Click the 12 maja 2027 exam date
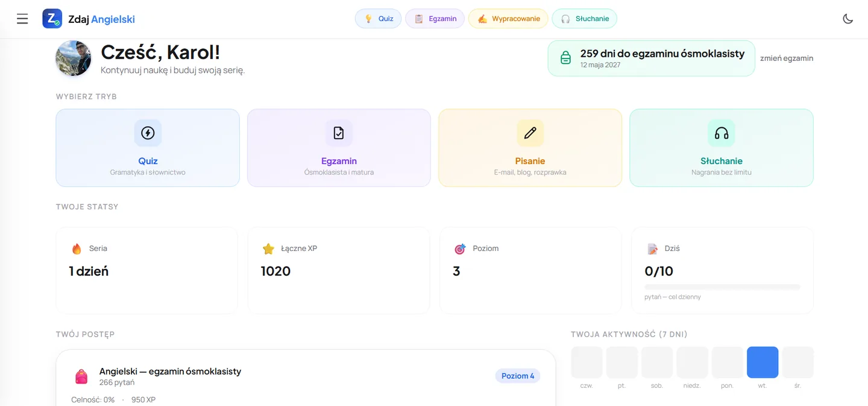The width and height of the screenshot is (868, 406). tap(600, 65)
